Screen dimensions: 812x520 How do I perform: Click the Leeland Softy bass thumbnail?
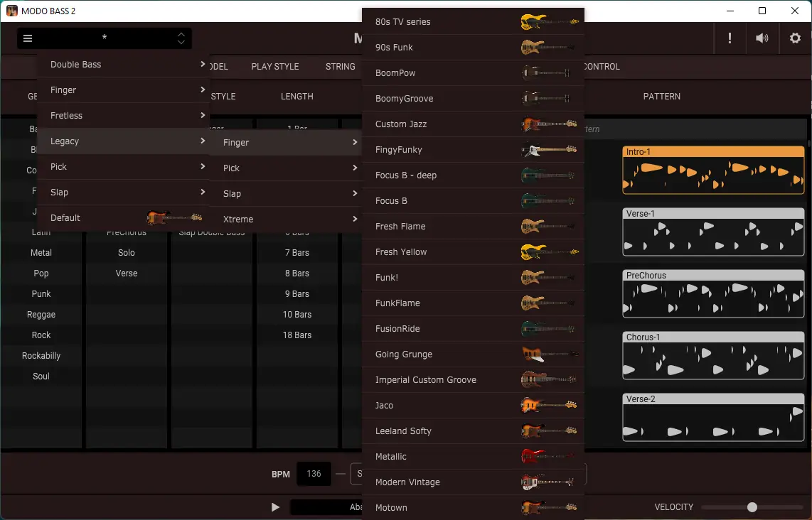click(549, 431)
